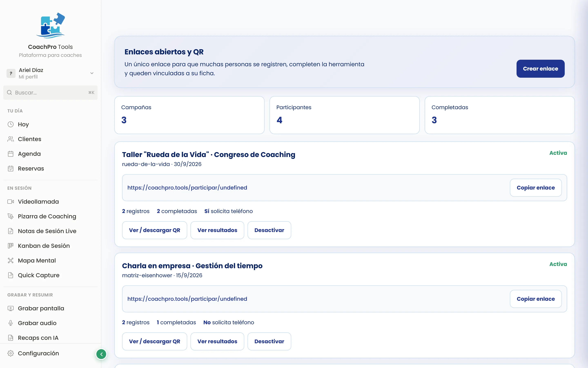Collapse sidebar with the green arrow button

pos(101,354)
